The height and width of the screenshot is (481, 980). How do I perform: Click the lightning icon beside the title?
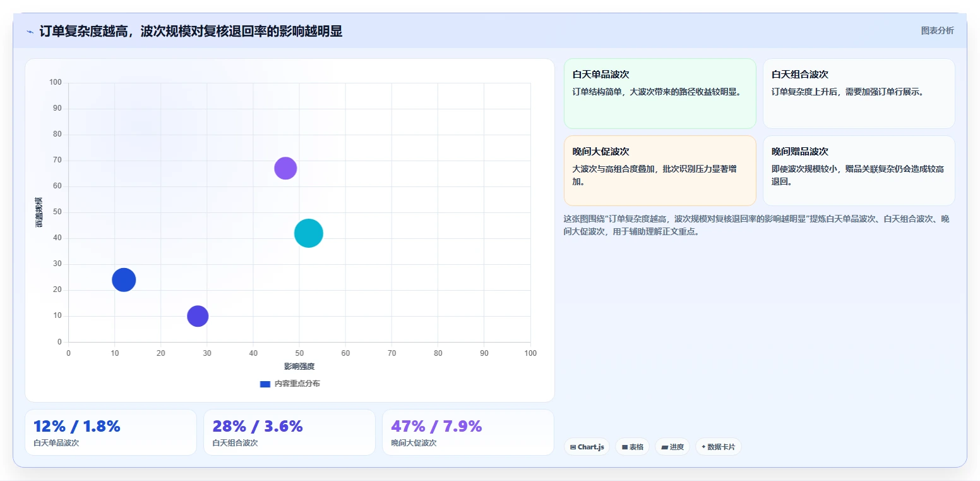[30, 32]
